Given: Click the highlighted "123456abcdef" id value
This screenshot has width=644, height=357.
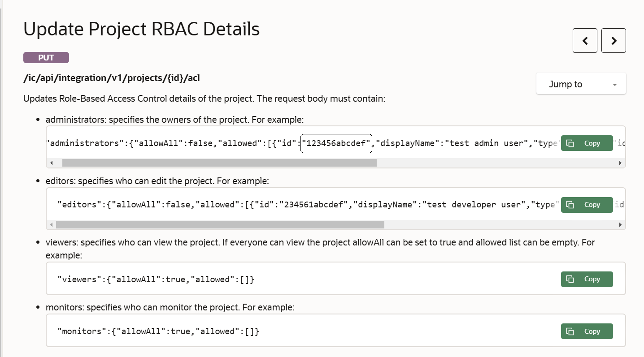Looking at the screenshot, I should [x=336, y=143].
